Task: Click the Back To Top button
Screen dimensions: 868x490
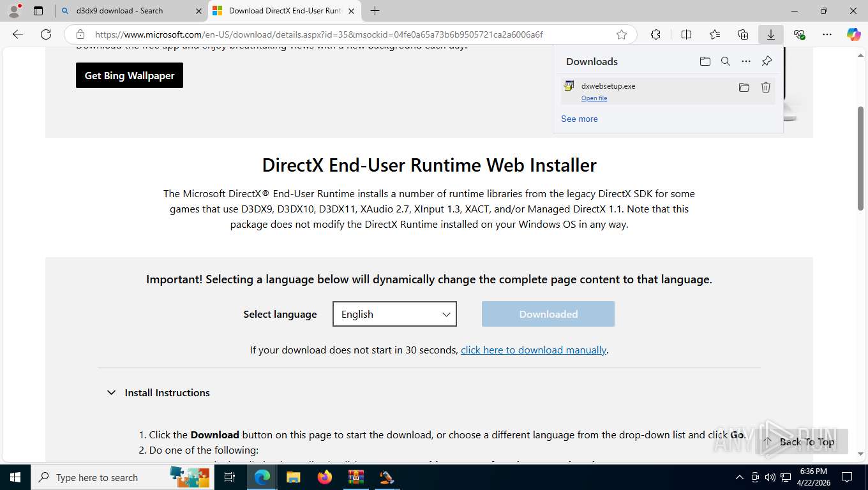Action: tap(801, 442)
